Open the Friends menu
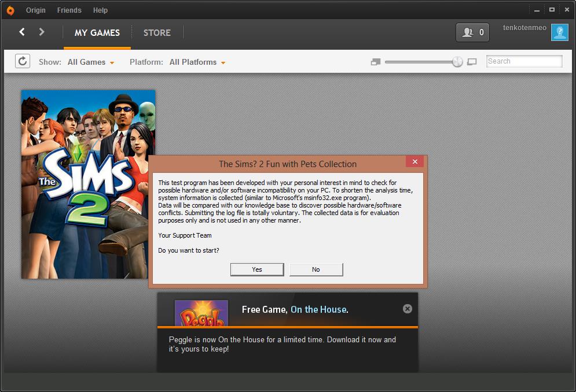 point(69,10)
